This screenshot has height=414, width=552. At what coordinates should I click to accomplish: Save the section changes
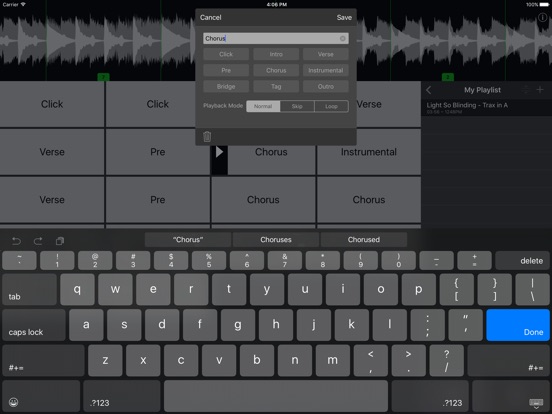coord(344,18)
